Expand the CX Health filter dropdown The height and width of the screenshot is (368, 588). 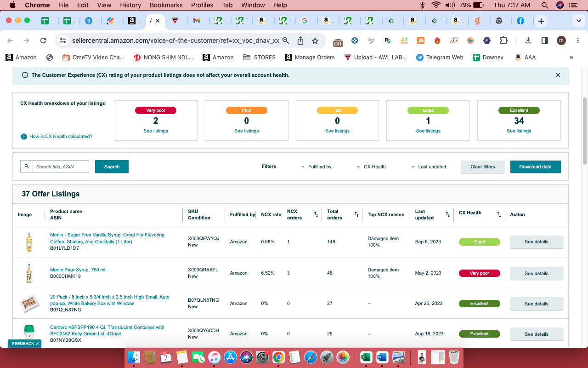point(371,167)
